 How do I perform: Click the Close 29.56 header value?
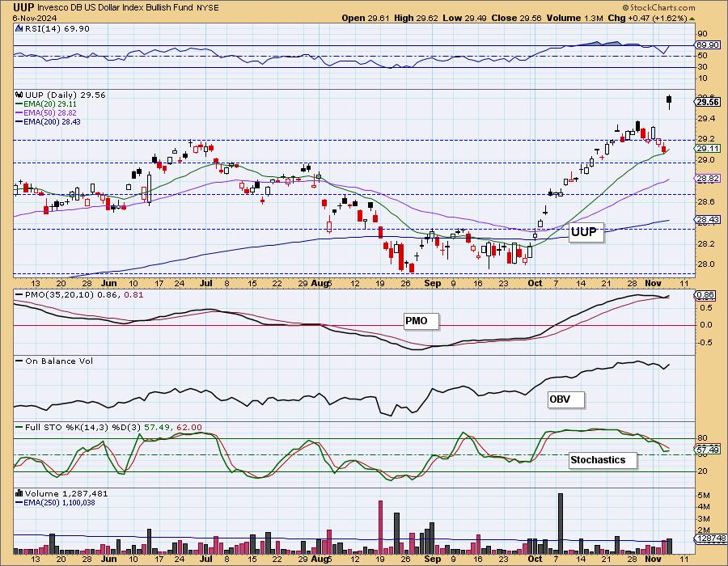click(517, 18)
